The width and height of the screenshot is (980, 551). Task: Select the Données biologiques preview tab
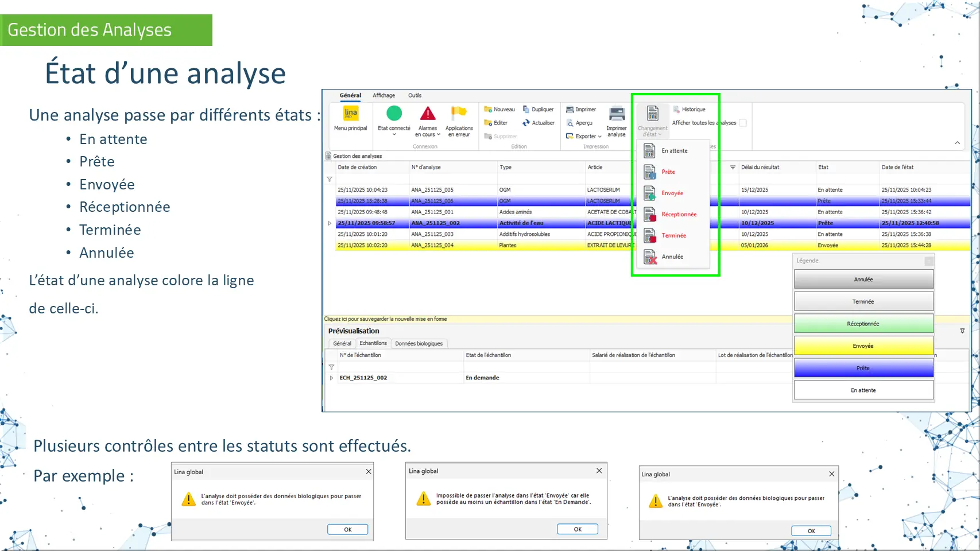(x=419, y=344)
